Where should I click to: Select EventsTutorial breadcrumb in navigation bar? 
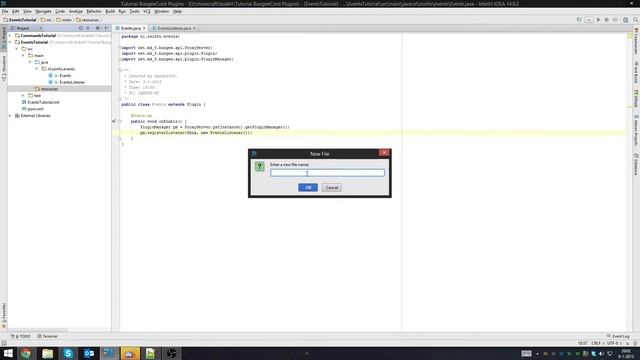tap(20, 20)
